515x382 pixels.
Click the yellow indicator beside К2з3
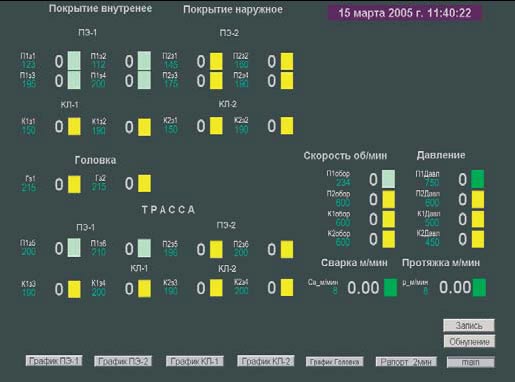point(216,288)
